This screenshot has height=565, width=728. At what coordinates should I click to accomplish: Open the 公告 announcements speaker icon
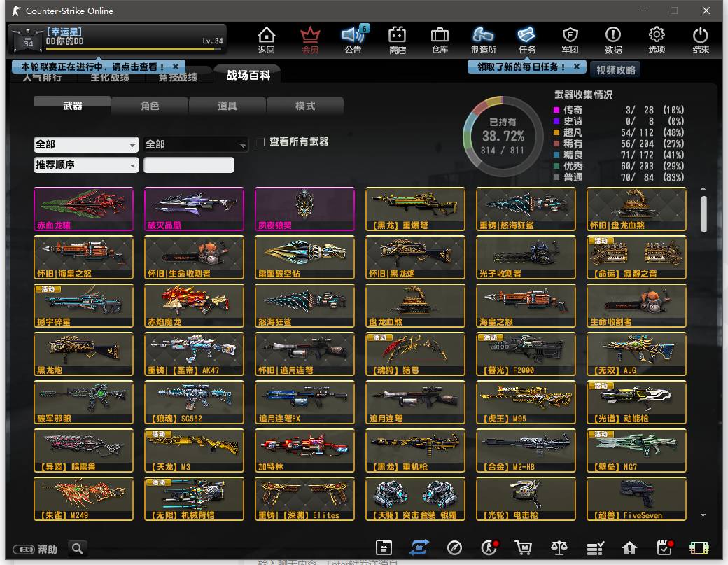click(x=353, y=40)
